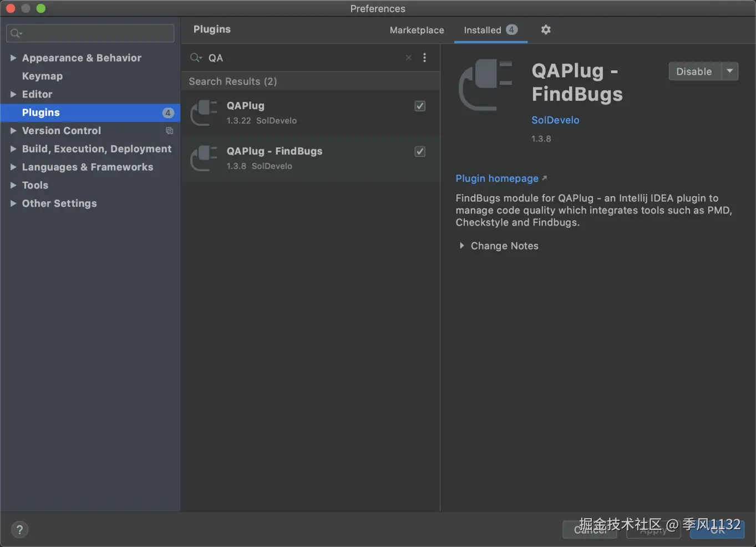Clear the QA search text
Screen dimensions: 756x547
409,58
